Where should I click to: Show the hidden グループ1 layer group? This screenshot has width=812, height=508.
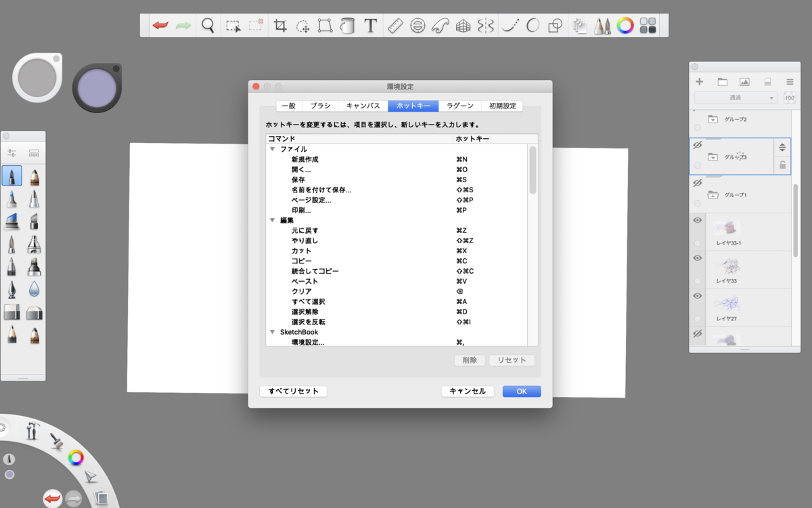coord(698,184)
